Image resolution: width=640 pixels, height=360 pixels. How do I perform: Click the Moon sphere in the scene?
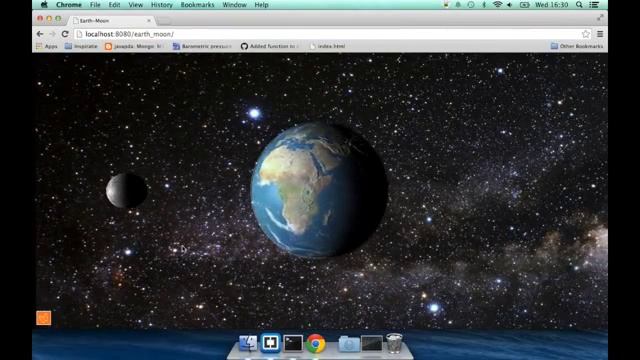click(127, 190)
